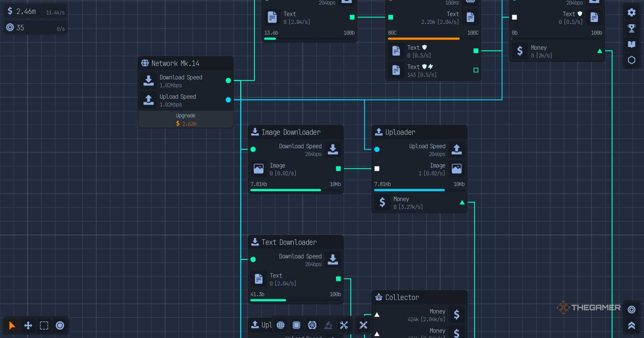This screenshot has height=338, width=644.
Task: Open the globe network category in build bar
Action: click(281, 325)
